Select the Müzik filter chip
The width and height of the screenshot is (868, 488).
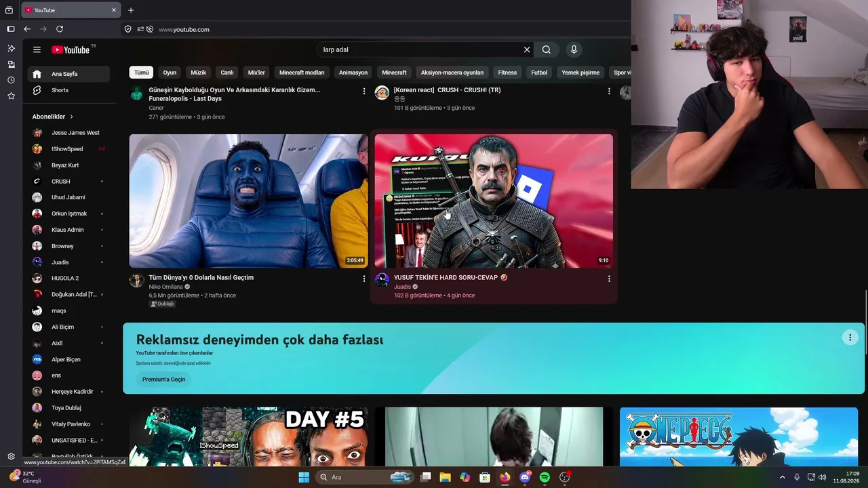198,73
